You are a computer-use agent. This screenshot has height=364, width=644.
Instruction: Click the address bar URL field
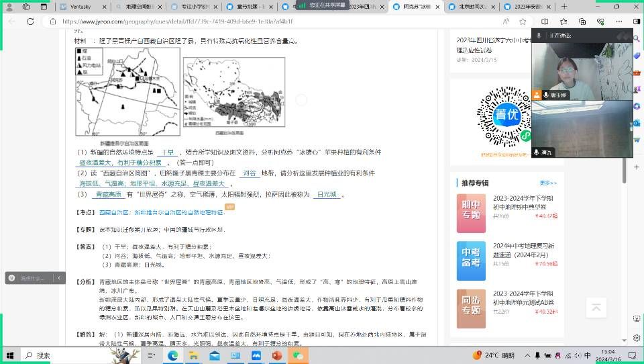(x=268, y=21)
